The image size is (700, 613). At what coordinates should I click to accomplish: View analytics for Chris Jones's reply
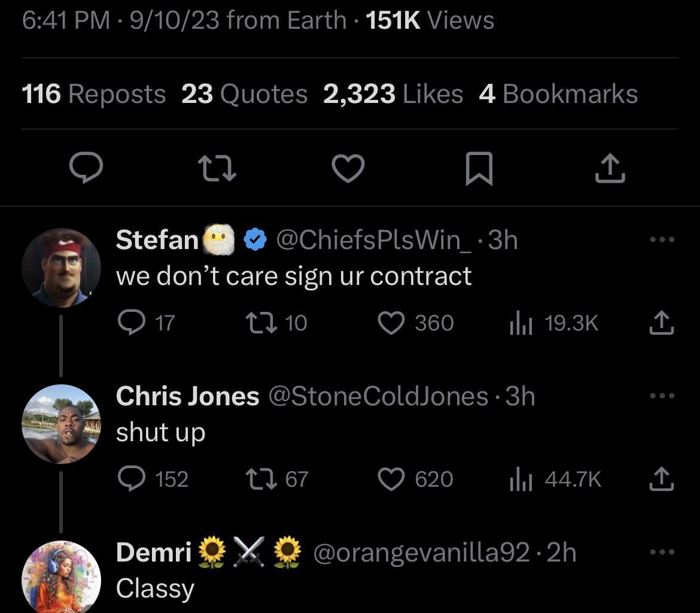522,479
